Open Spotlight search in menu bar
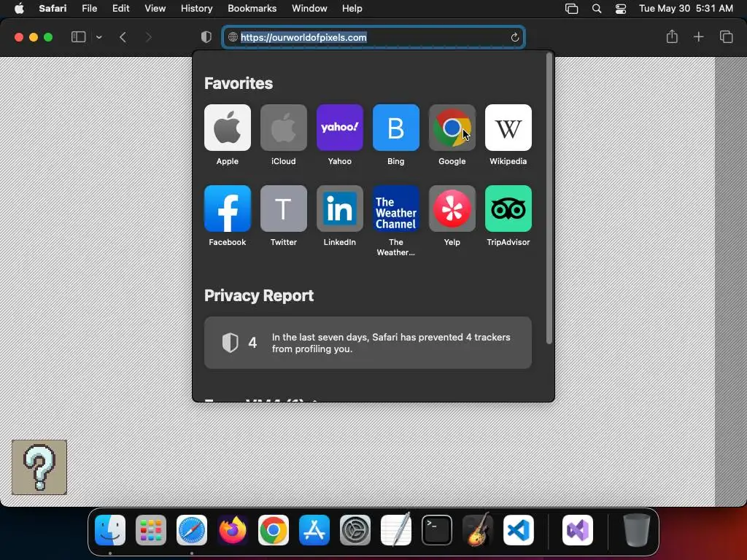The width and height of the screenshot is (747, 560). (597, 9)
